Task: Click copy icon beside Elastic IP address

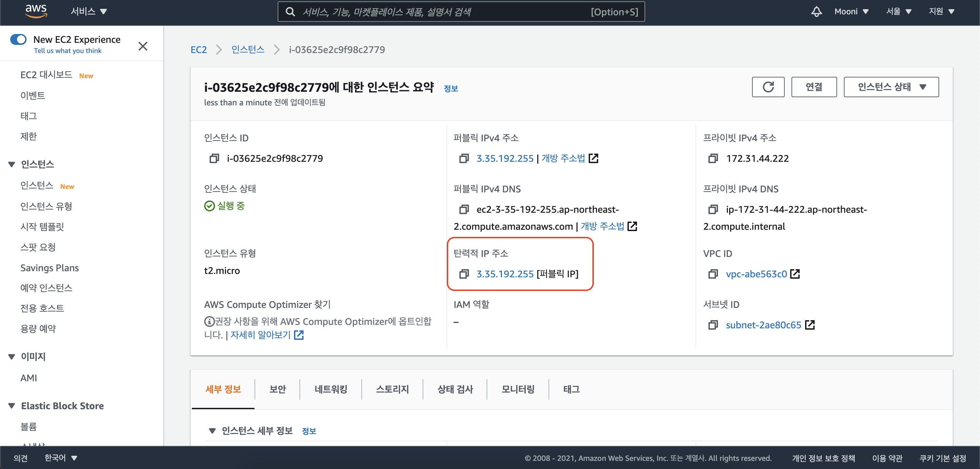Action: tap(464, 274)
